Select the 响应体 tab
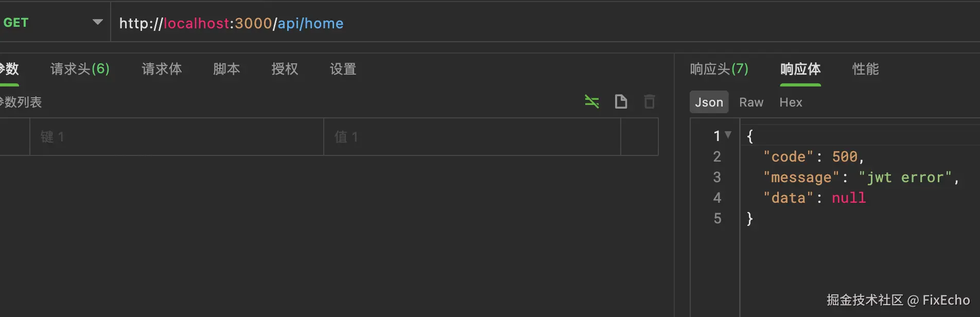 pyautogui.click(x=800, y=69)
